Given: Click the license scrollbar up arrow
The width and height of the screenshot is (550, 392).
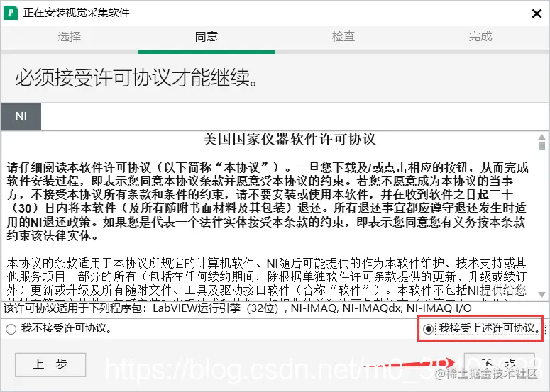Looking at the screenshot, I should click(x=541, y=137).
